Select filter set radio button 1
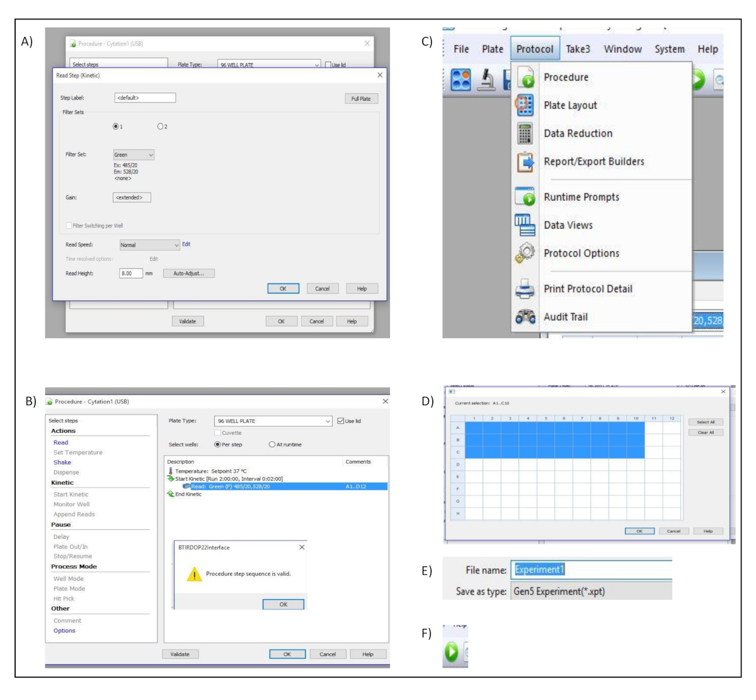756x700 pixels. tap(116, 127)
